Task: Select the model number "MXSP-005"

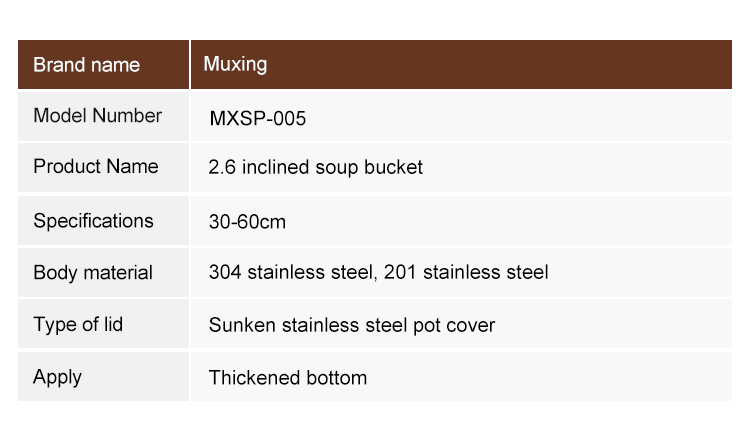Action: click(x=257, y=119)
